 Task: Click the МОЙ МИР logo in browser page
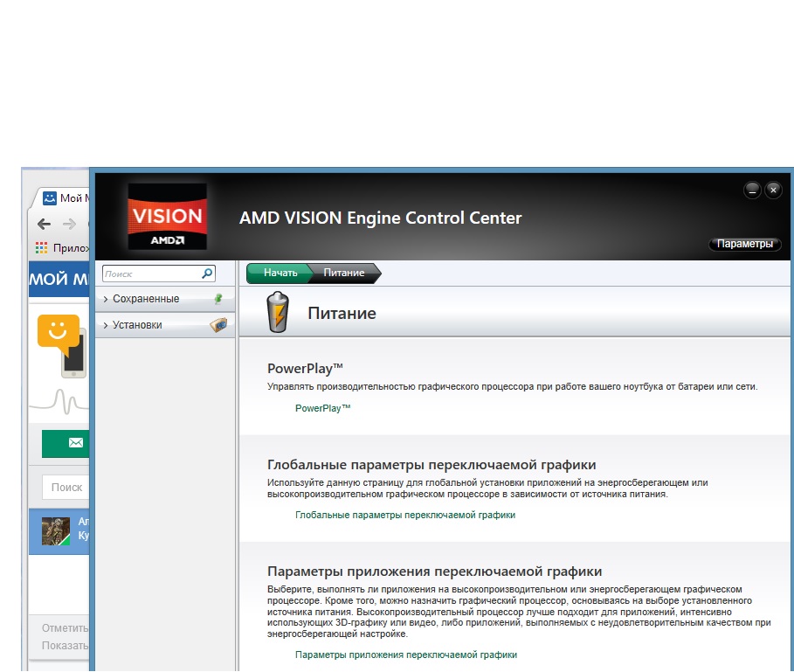point(59,279)
